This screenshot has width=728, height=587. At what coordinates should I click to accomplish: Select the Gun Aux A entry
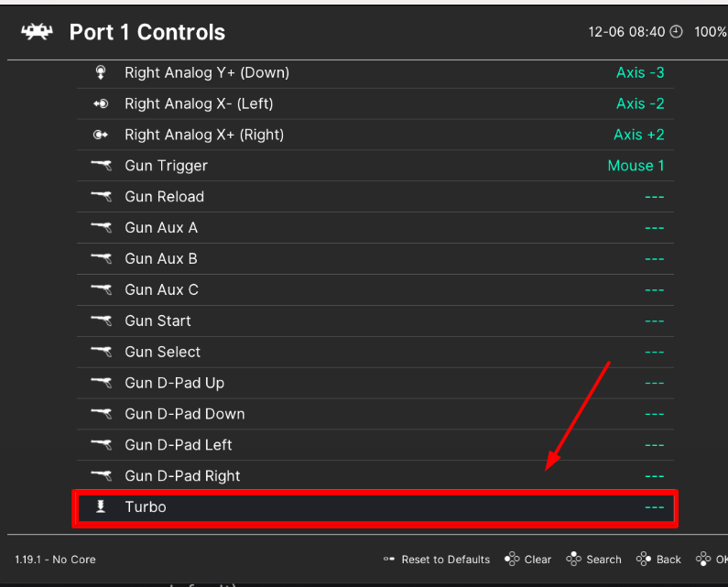(375, 228)
